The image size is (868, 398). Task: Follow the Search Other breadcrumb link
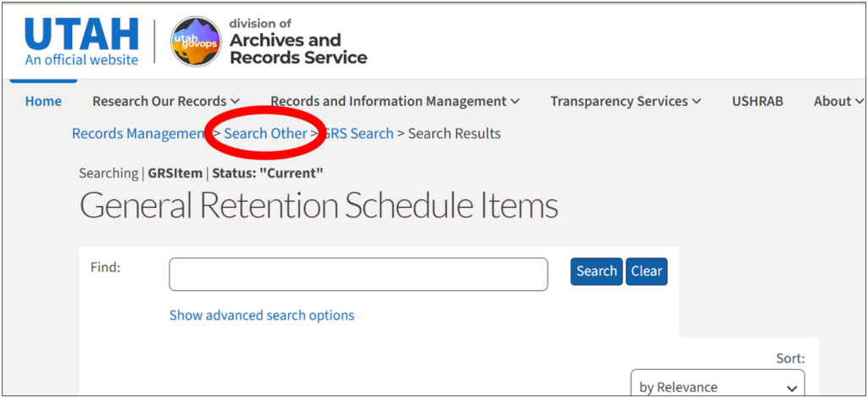coord(265,133)
